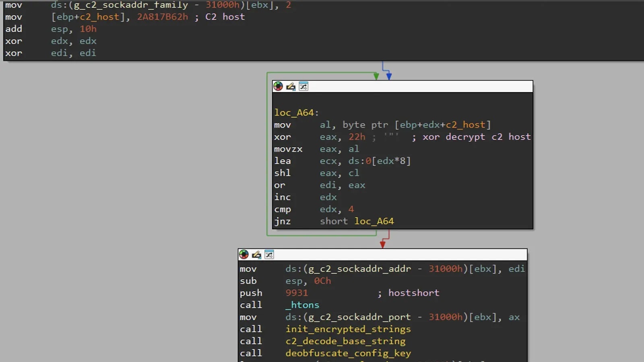This screenshot has height=362, width=644.
Task: Click 'cmp edx, 4' instruction
Action: tap(314, 209)
